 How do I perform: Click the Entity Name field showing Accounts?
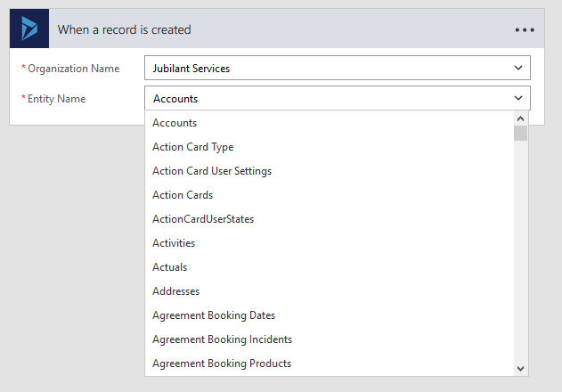click(x=338, y=98)
